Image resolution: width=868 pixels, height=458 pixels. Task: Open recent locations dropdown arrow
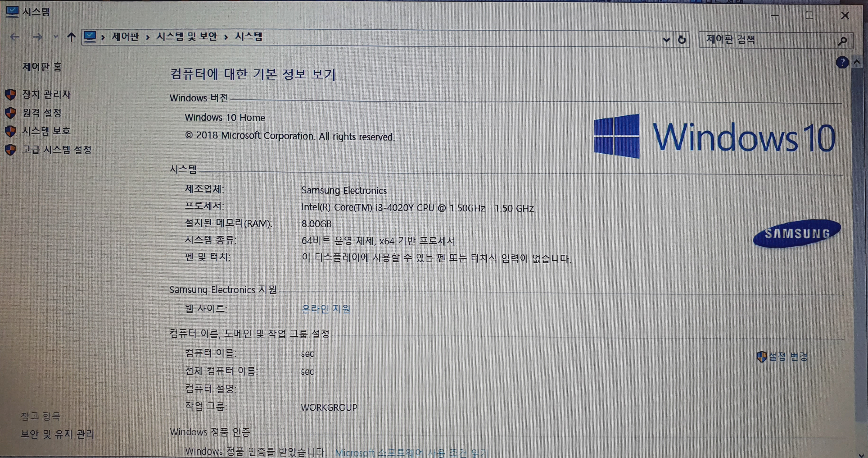pyautogui.click(x=56, y=37)
